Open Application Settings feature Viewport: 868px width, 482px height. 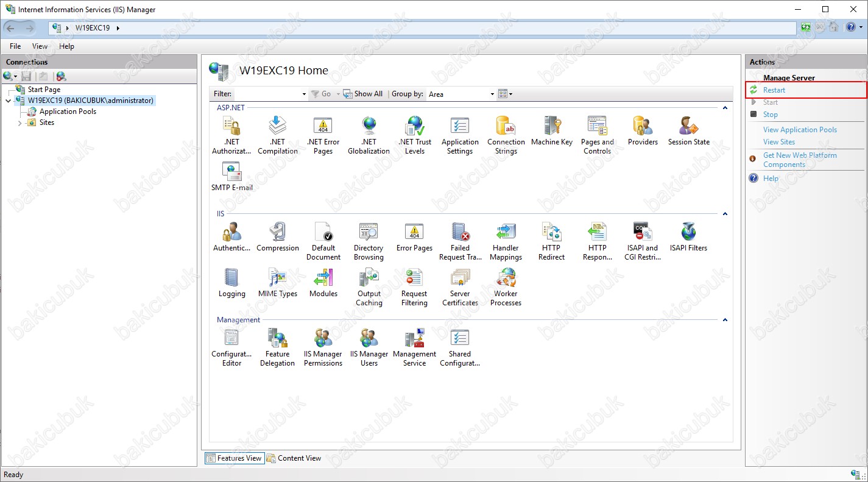[x=460, y=135]
